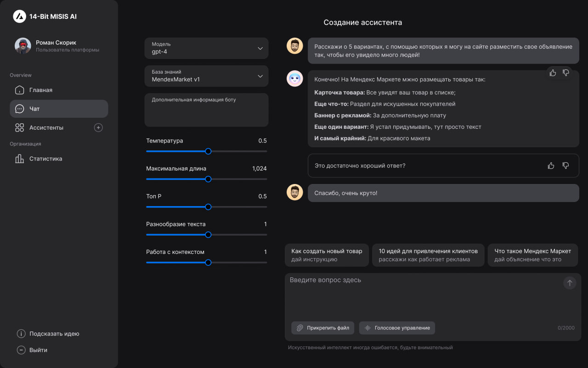The image size is (588, 368).
Task: Activate Голосовое управление button
Action: (x=397, y=328)
